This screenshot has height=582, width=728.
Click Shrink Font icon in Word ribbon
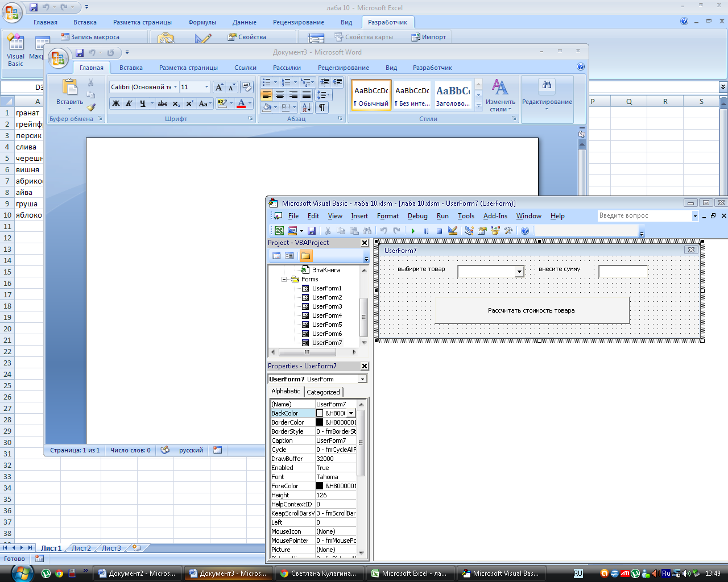click(x=231, y=87)
